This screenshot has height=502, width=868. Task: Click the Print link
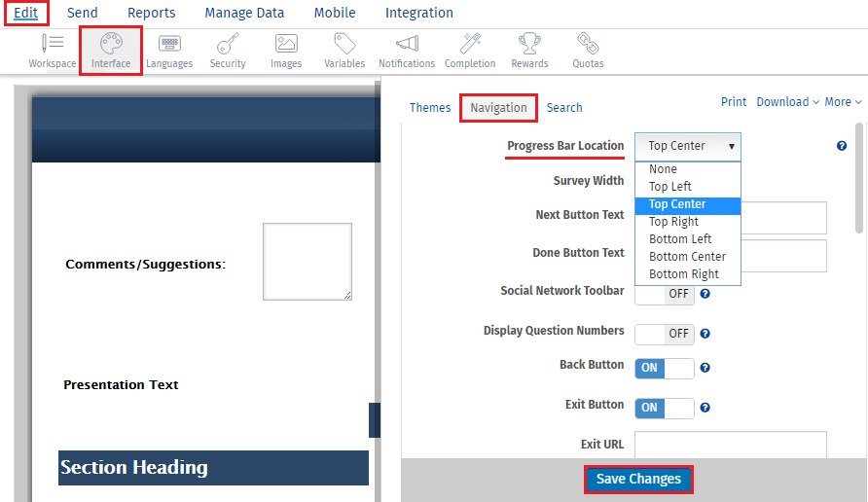pos(734,102)
